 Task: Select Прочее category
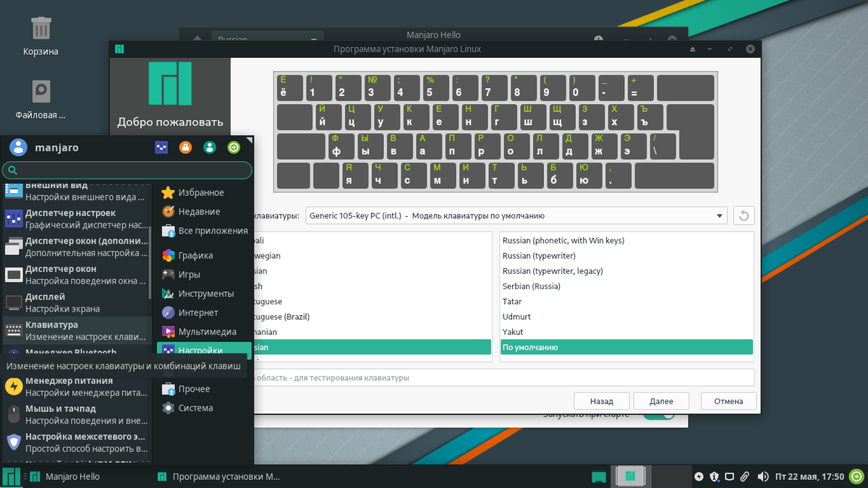click(x=205, y=389)
